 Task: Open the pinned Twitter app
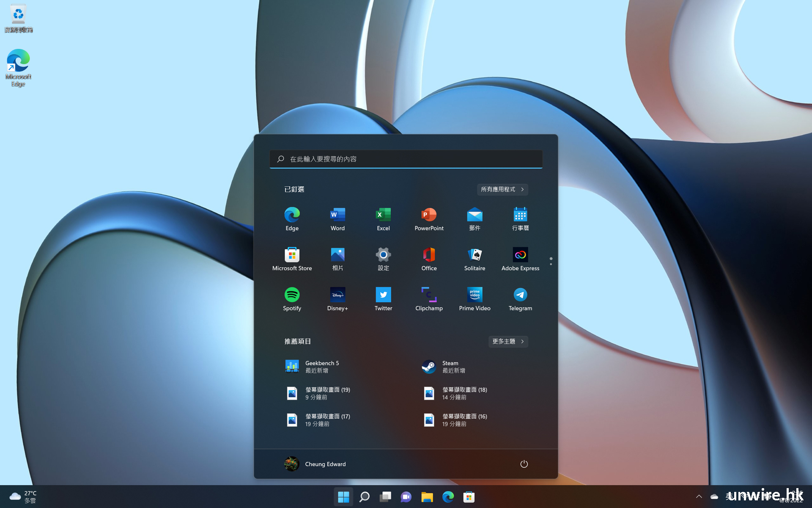[383, 299]
